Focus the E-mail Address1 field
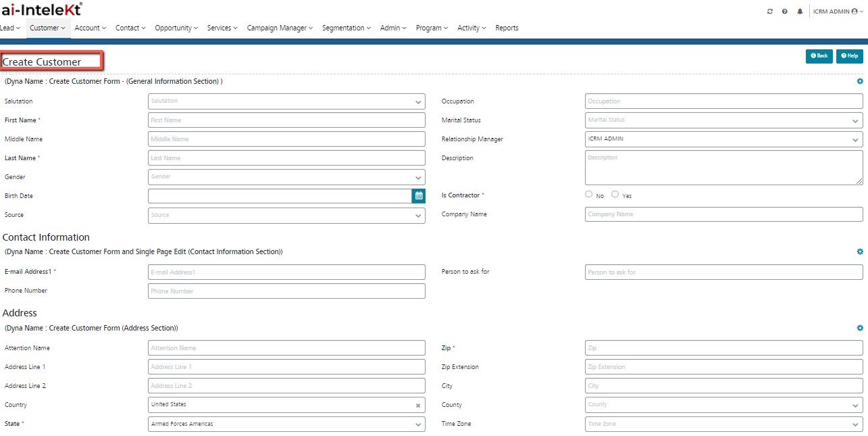This screenshot has height=436, width=868. coord(286,272)
